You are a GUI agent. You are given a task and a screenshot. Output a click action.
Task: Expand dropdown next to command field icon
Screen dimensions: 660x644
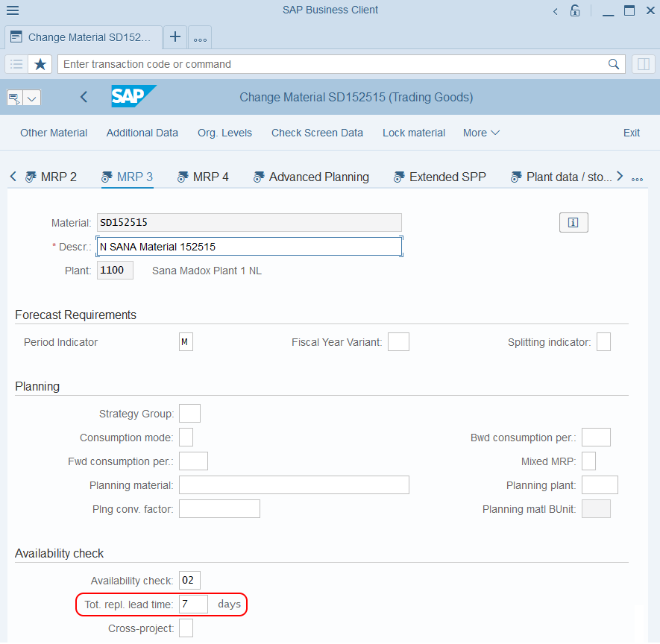(x=32, y=98)
